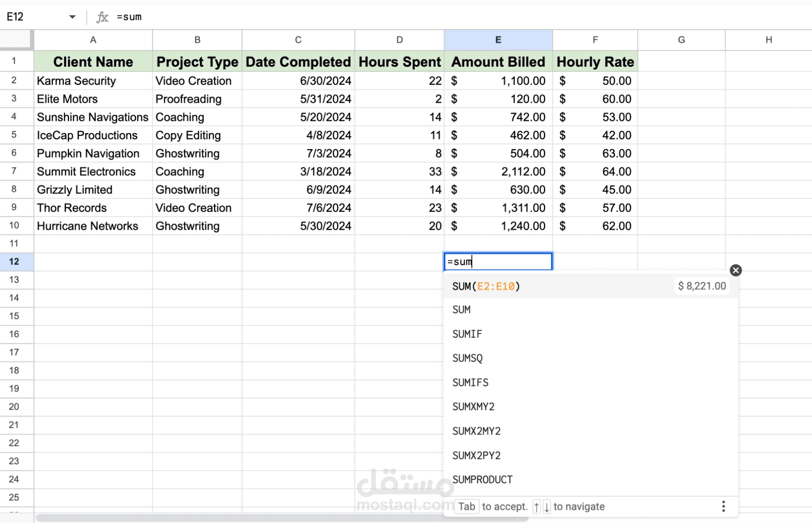Viewport: 812px width, 524px height.
Task: Close the formula suggestions popup
Action: (736, 270)
